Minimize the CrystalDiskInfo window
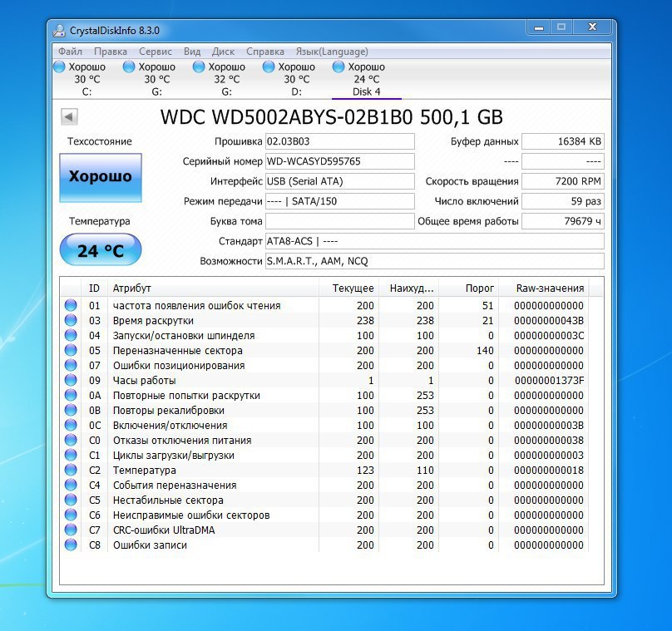672x631 pixels. pyautogui.click(x=539, y=27)
